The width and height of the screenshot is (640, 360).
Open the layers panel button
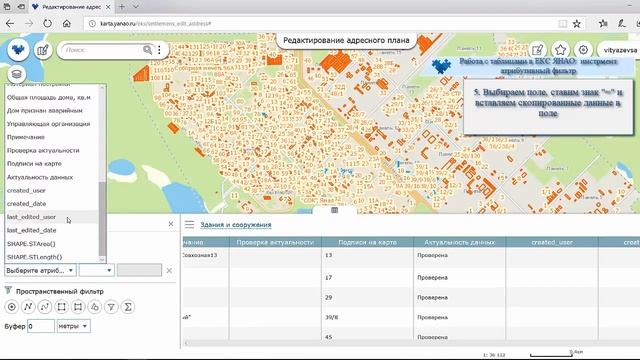(17, 74)
